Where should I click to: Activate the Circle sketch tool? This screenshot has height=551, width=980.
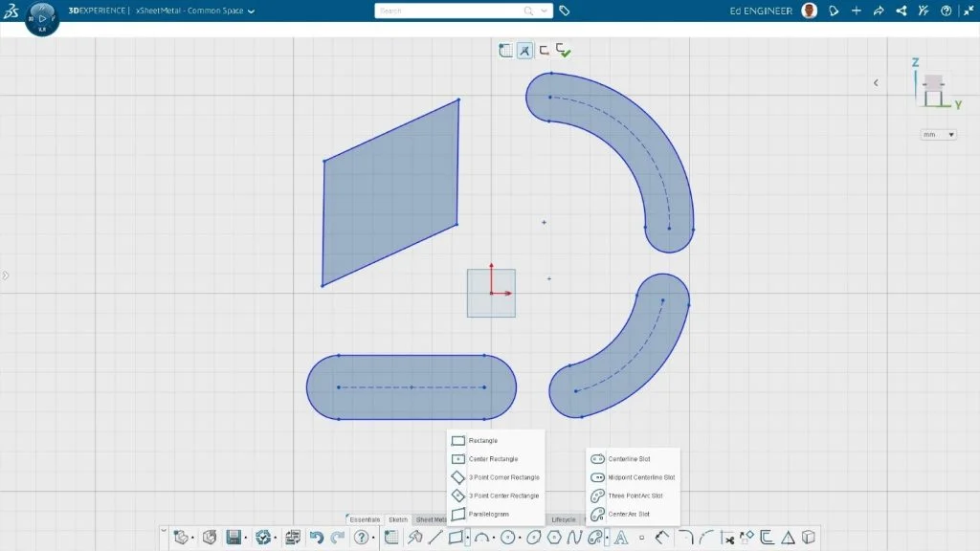508,538
